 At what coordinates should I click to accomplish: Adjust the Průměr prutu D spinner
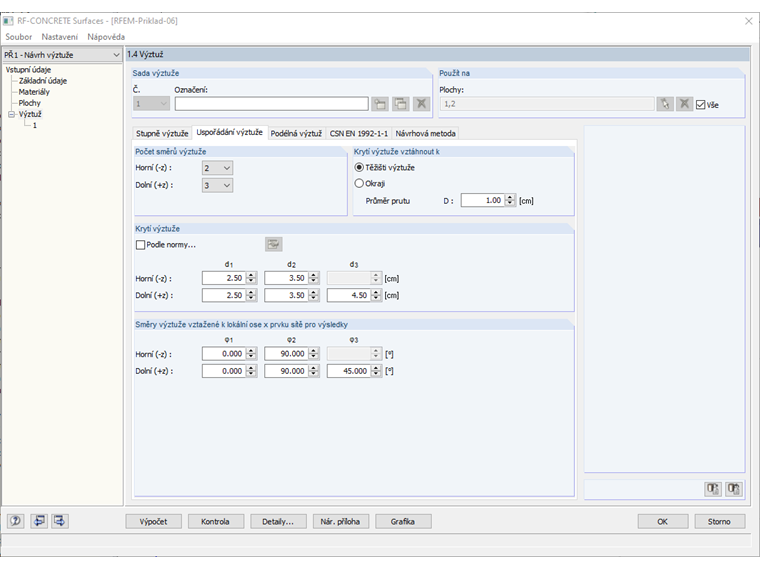(510, 200)
